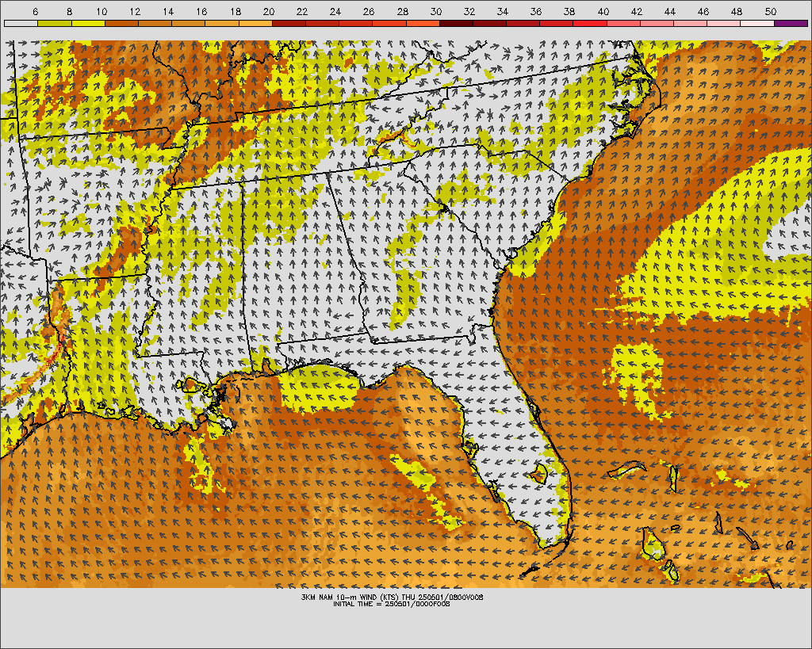Click the bright yellow legend swatch between 8 and 10
Viewport: 812px width, 649px height.
coord(88,23)
